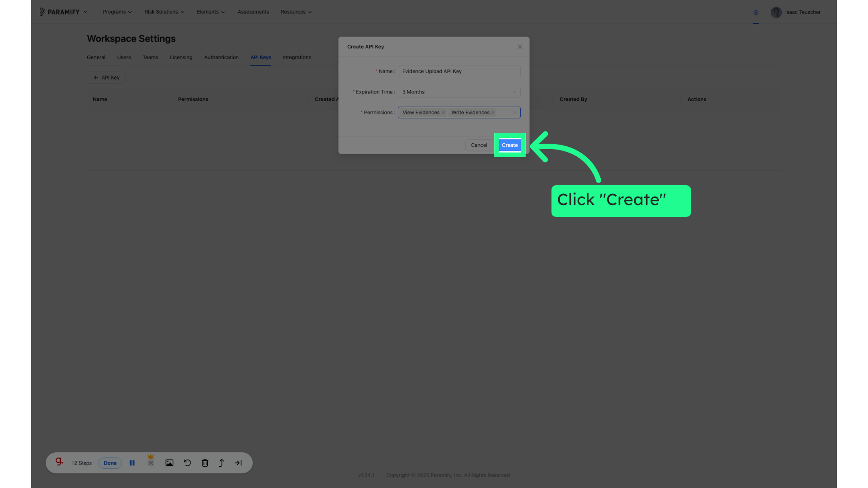Expand the Risk Solutions menu
Screen dimensions: 868x488
(164, 12)
